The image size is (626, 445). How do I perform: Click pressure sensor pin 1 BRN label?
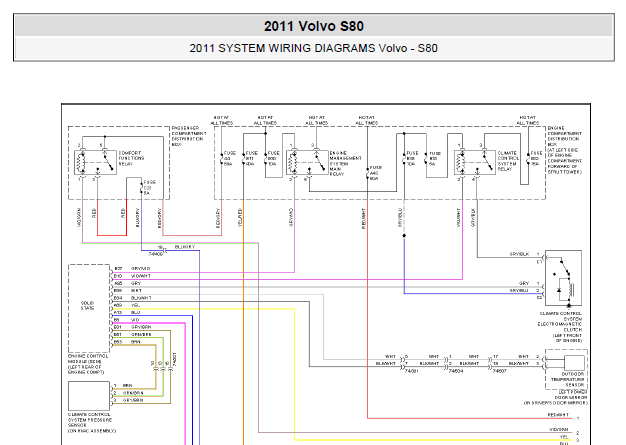pos(127,386)
